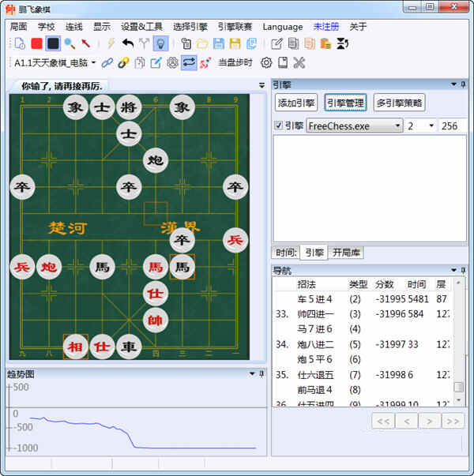Click the 多引擎策略 button
The width and height of the screenshot is (474, 476).
point(399,103)
